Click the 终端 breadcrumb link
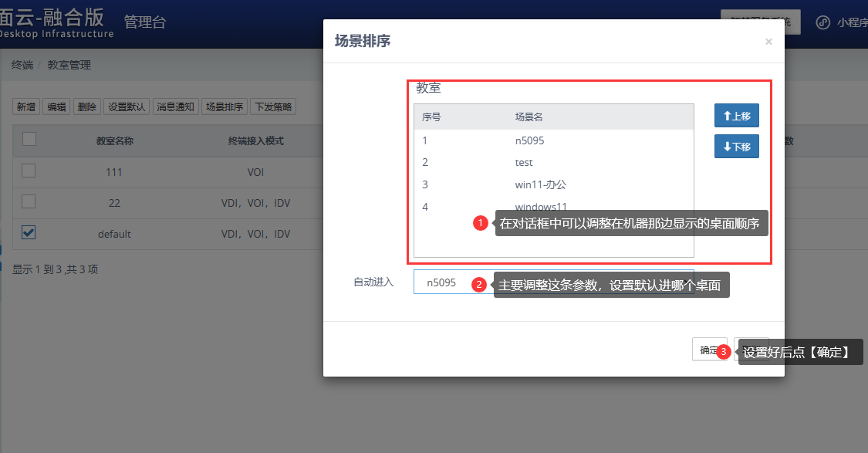The image size is (868, 453). (x=22, y=65)
